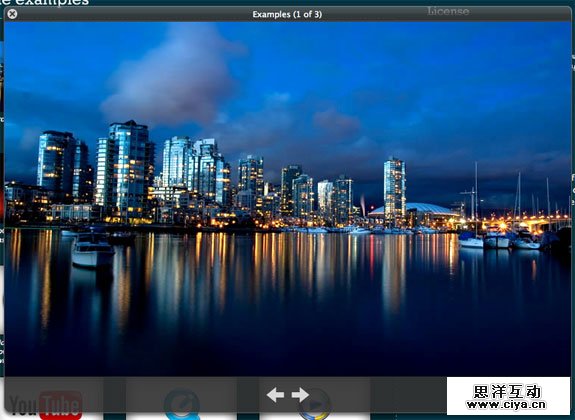
Task: Click the Windows Media Player logo behind arrows
Action: pos(315,404)
